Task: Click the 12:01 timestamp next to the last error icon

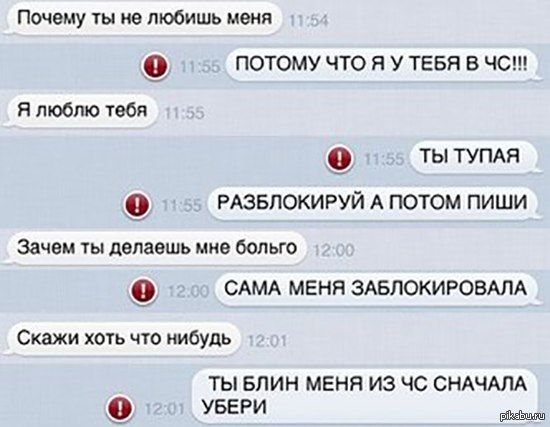Action: pos(165,409)
